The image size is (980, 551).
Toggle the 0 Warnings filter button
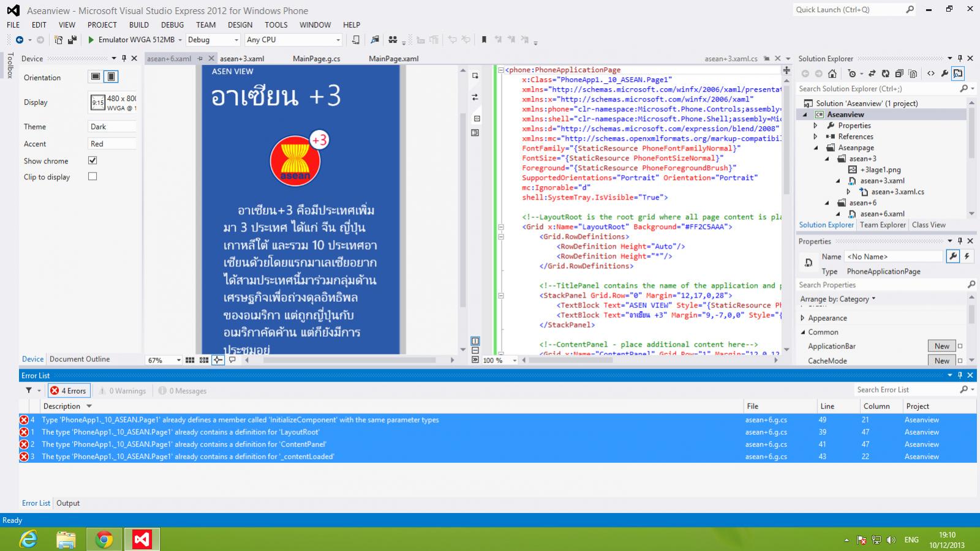[123, 391]
